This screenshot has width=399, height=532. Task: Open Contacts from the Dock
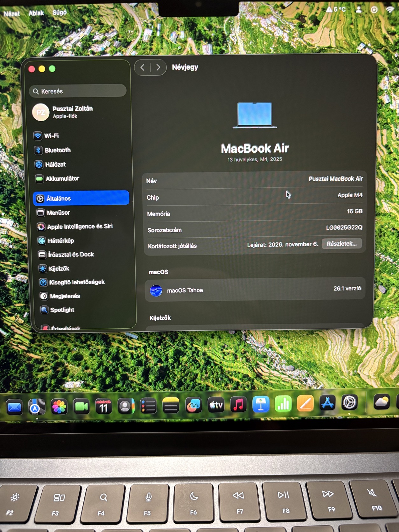click(126, 406)
